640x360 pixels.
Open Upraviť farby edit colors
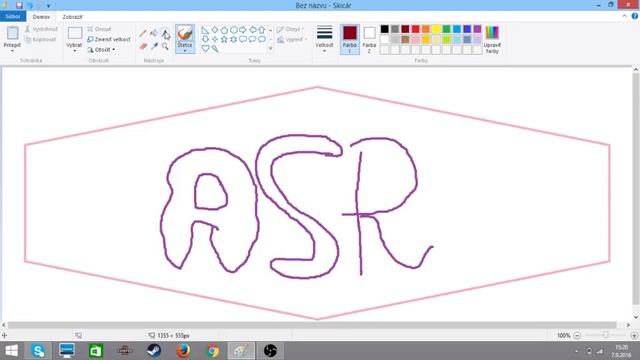[492, 39]
